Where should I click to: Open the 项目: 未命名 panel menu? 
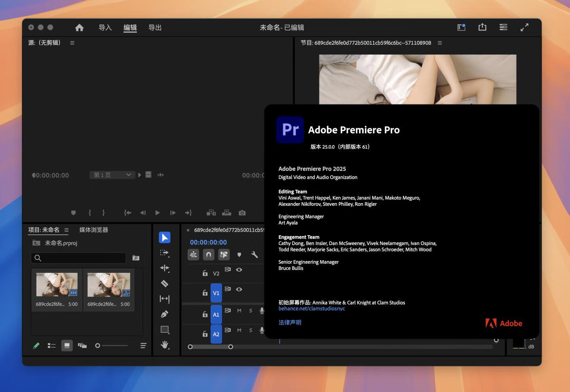coord(66,230)
